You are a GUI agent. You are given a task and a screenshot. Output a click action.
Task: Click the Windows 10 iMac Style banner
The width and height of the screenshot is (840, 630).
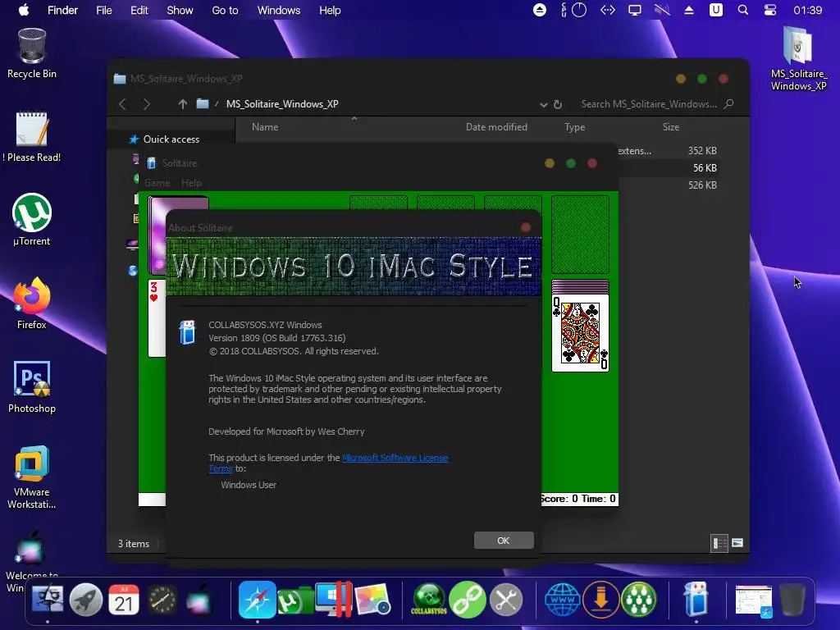[x=354, y=267]
